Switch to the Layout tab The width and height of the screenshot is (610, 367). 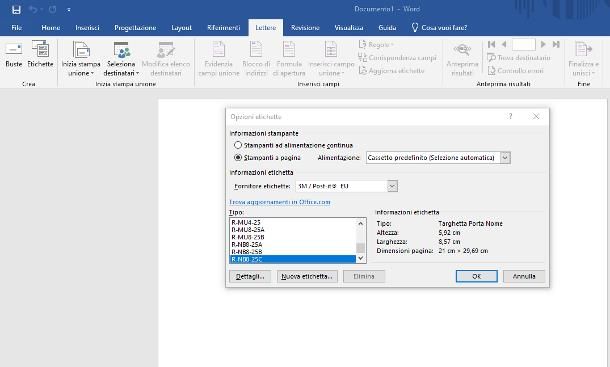(181, 28)
